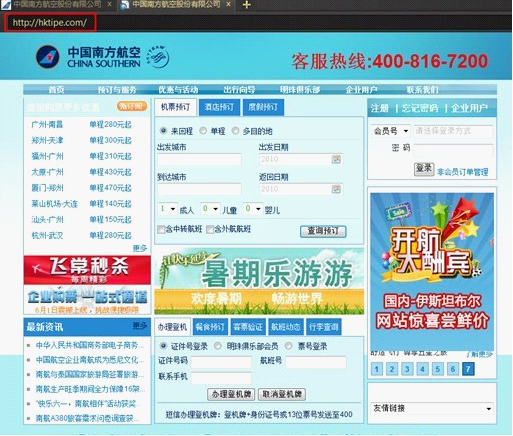Click the 到达城市 input field
Viewport: 513px width, 436px height.
click(199, 189)
